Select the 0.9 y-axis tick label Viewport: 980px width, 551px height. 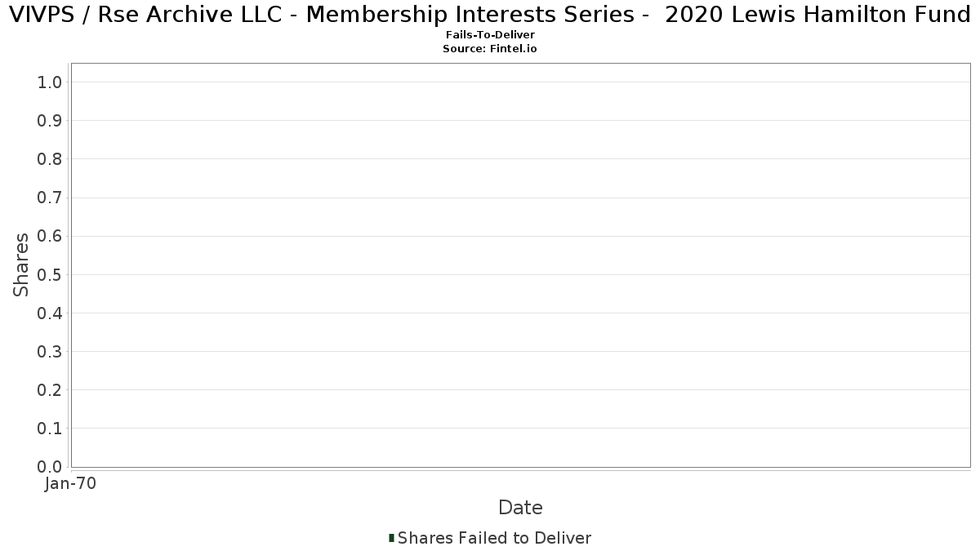click(50, 121)
